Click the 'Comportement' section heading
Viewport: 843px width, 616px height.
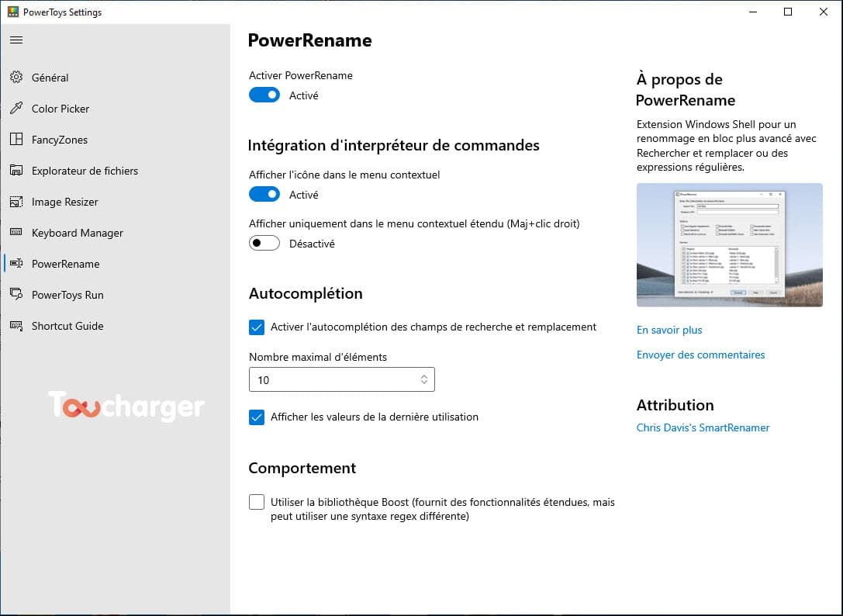(302, 468)
